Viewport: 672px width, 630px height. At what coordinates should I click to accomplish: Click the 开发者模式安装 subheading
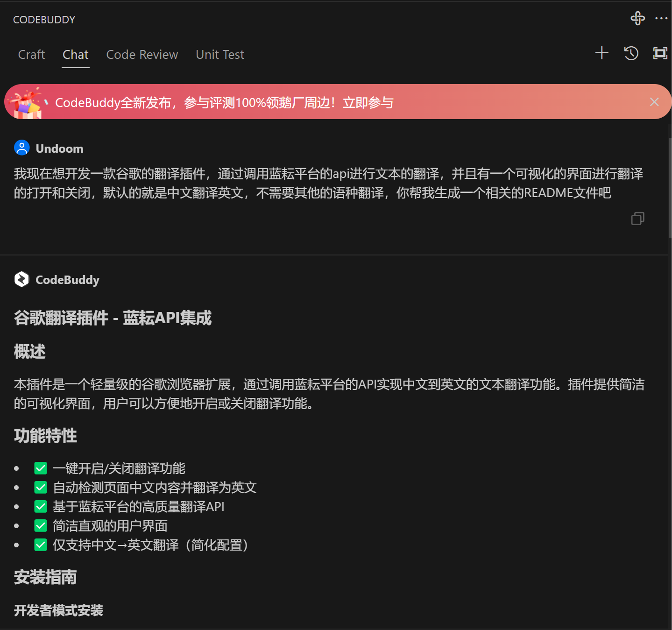point(58,610)
